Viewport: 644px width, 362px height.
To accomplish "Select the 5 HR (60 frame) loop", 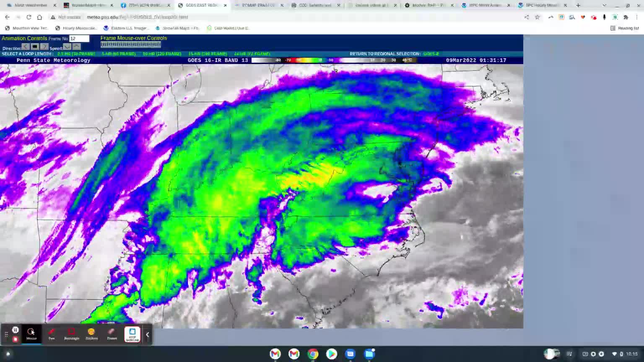I will 119,54.
